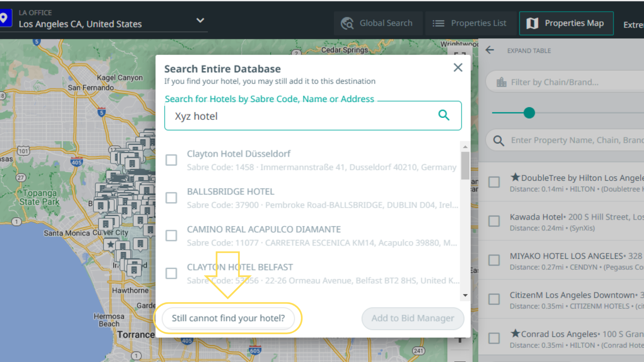Click Add to Bid Manager button
Viewport: 644px width, 362px height.
[x=413, y=318]
